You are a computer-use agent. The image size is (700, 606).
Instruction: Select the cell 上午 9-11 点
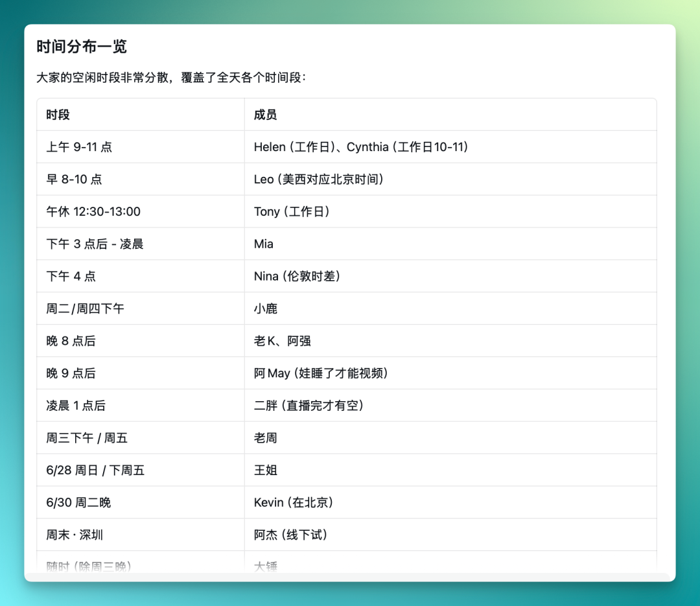click(x=141, y=147)
